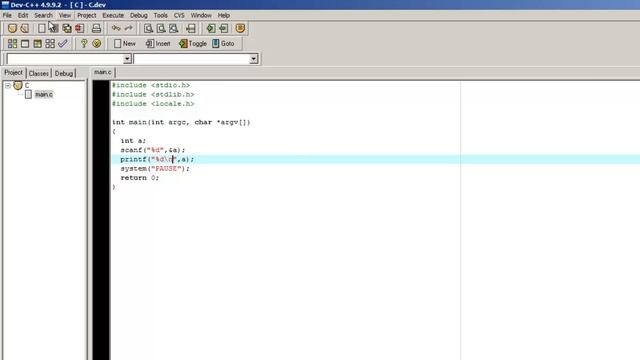Click the highlighted printf code line
The height and width of the screenshot is (360, 640).
tap(157, 159)
